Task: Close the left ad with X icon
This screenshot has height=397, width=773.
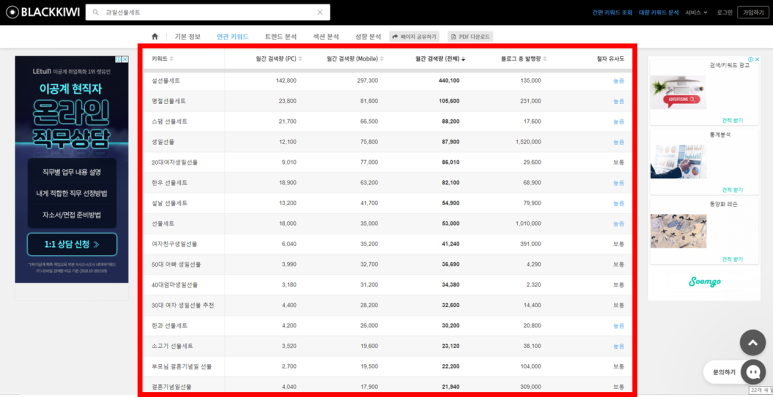Action: tap(125, 59)
